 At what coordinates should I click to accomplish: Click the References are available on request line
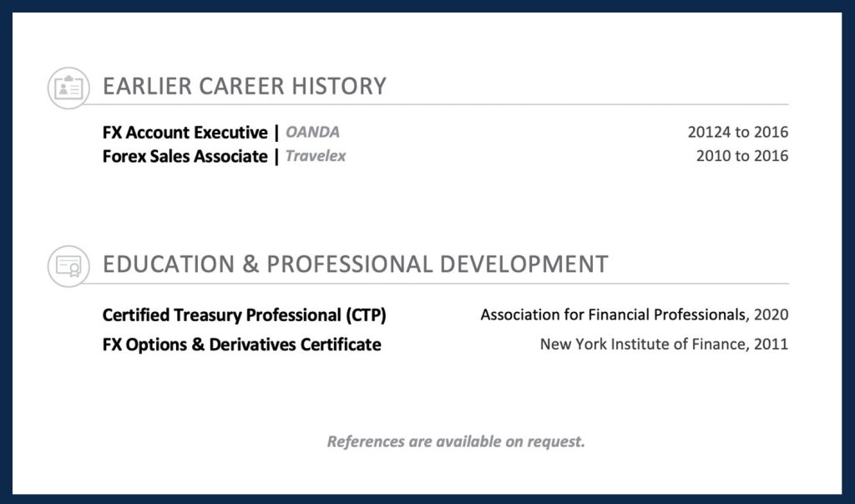pyautogui.click(x=455, y=441)
